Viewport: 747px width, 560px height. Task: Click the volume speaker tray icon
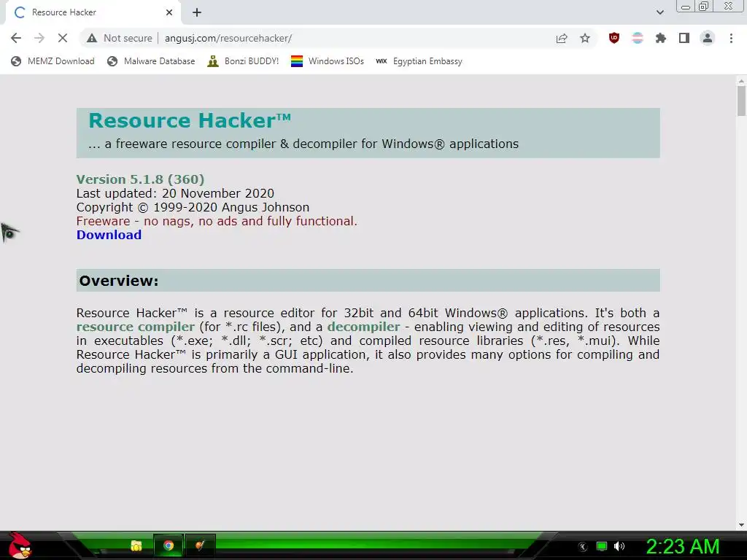(x=619, y=546)
